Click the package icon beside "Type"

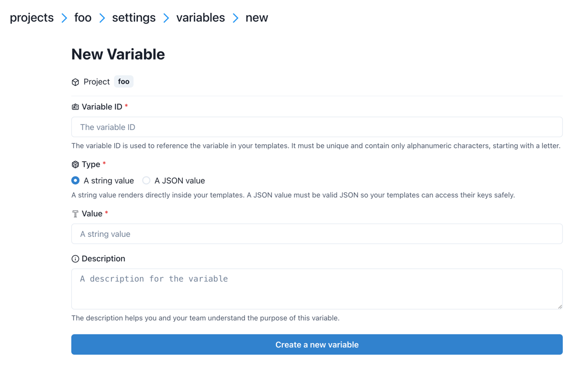pyautogui.click(x=75, y=164)
